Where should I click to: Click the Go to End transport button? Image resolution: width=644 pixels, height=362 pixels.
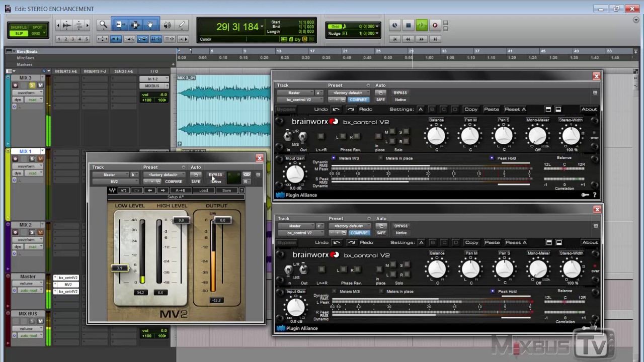(x=435, y=39)
